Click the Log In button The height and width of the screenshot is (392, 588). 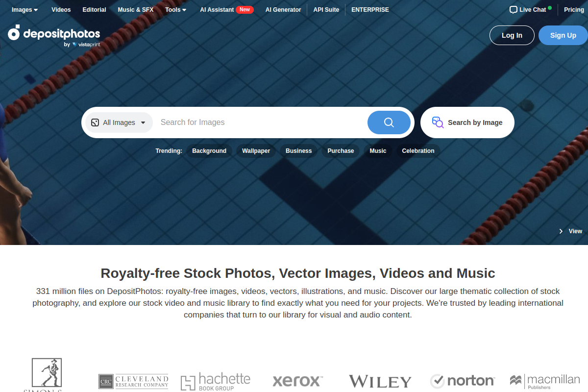click(512, 35)
